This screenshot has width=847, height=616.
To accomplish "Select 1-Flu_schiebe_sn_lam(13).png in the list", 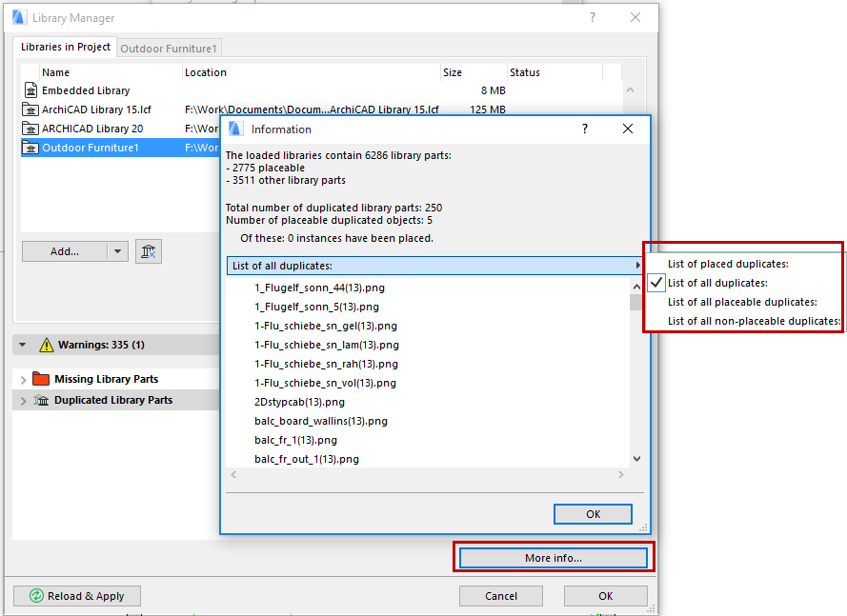I will point(326,345).
